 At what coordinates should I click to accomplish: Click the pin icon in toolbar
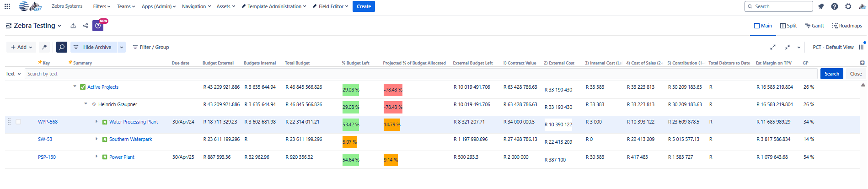tap(44, 47)
